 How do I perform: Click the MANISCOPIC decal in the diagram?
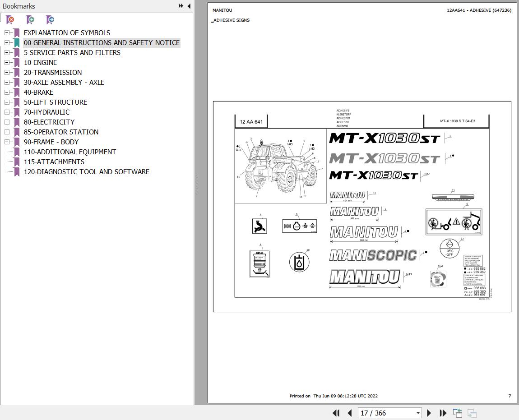(373, 255)
